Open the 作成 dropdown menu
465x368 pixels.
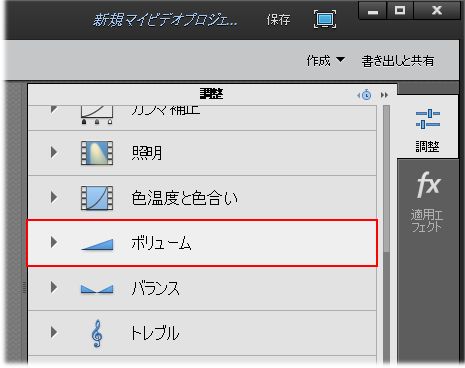[325, 61]
